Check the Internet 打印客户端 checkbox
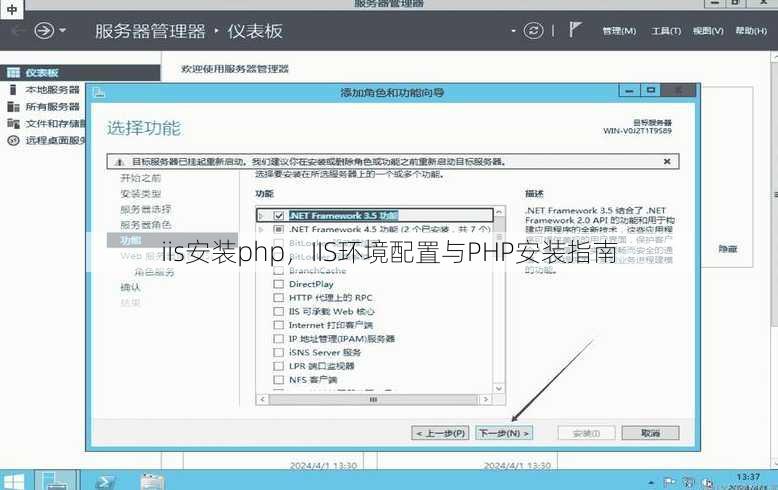Screen dimensions: 778x490 tap(278, 325)
